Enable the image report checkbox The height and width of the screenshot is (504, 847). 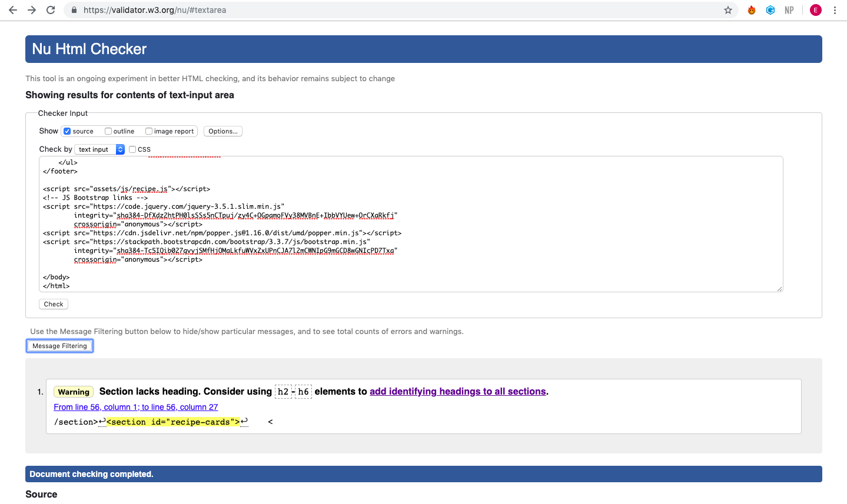(x=149, y=131)
